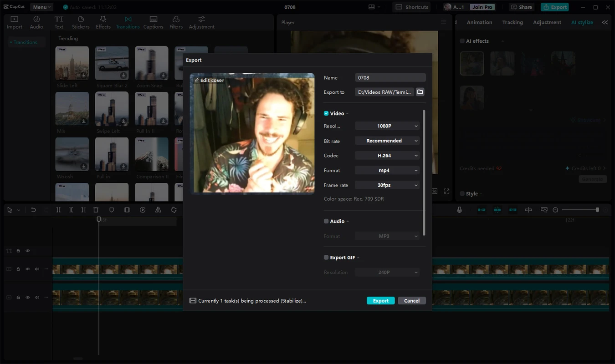This screenshot has height=364, width=615.
Task: Enable the Audio checkbox in the Export dialog
Action: tap(326, 221)
